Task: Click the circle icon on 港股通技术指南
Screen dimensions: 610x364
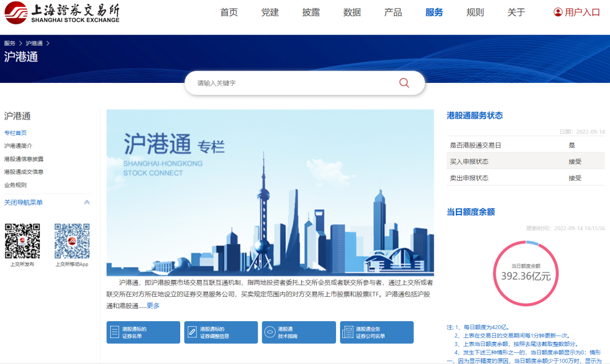Action: pyautogui.click(x=270, y=332)
